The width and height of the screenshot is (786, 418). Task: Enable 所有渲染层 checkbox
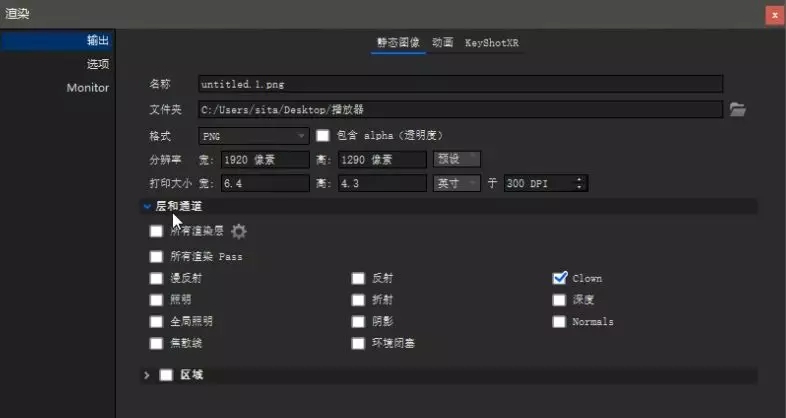click(156, 231)
